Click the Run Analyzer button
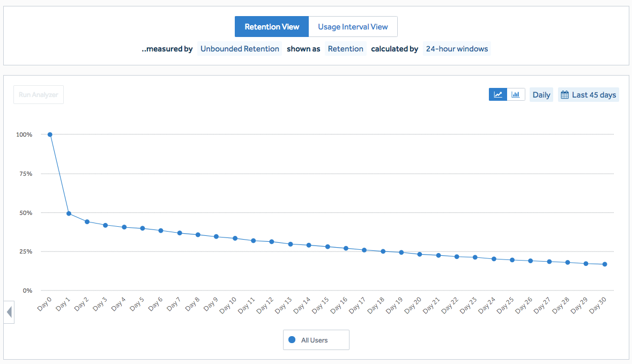The image size is (632, 364). (x=38, y=94)
